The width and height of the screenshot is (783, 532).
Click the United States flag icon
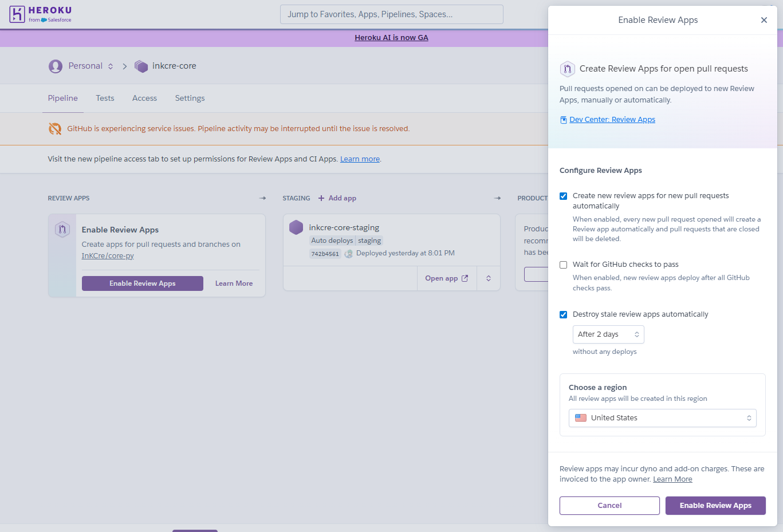point(581,418)
